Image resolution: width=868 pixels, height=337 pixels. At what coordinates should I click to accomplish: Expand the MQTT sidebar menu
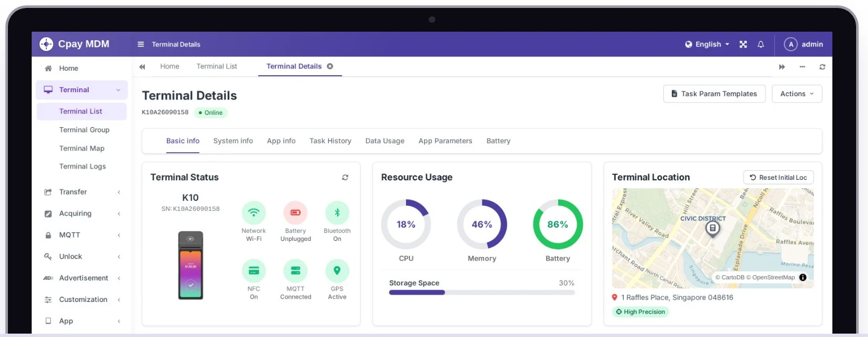[x=82, y=235]
